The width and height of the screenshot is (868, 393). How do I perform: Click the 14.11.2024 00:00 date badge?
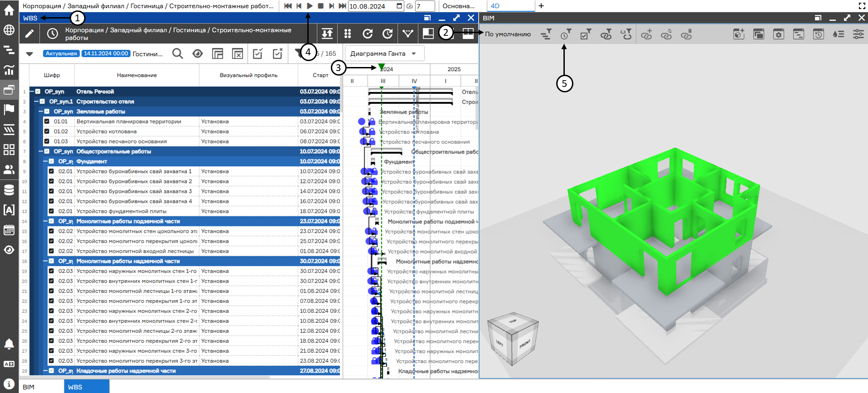click(106, 53)
